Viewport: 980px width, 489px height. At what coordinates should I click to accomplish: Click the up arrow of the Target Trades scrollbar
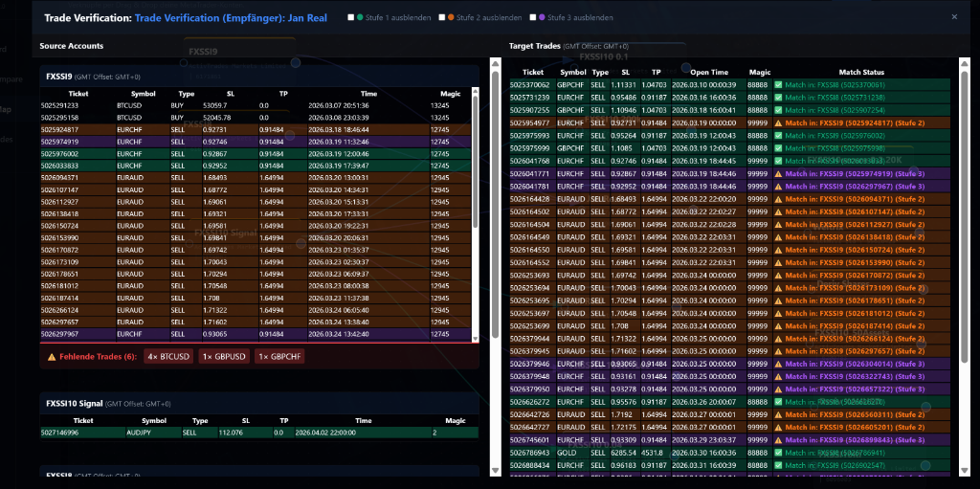495,64
